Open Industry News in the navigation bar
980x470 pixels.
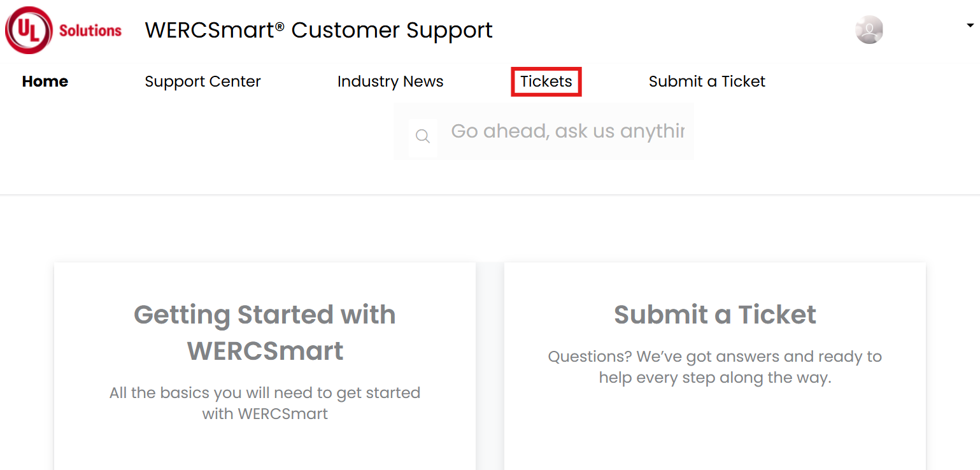pyautogui.click(x=390, y=82)
